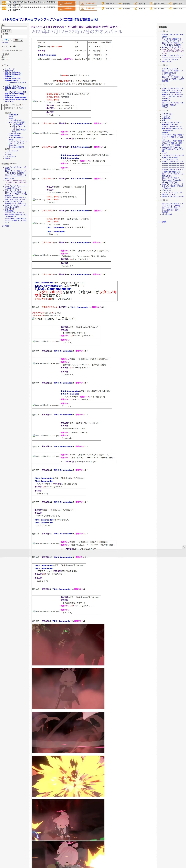Select the "or" search radio button
Image resolution: width=186 pixels, height=868 pixels.
point(11,40)
